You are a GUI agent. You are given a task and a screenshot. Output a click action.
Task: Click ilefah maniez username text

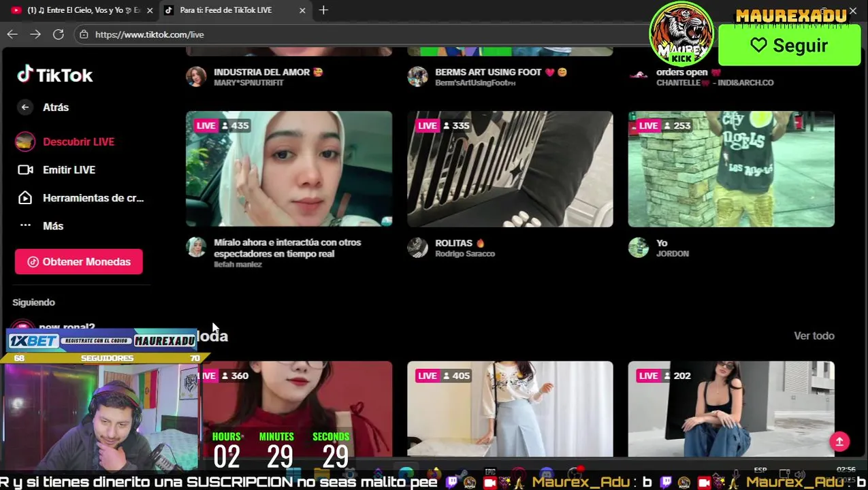[x=238, y=265]
